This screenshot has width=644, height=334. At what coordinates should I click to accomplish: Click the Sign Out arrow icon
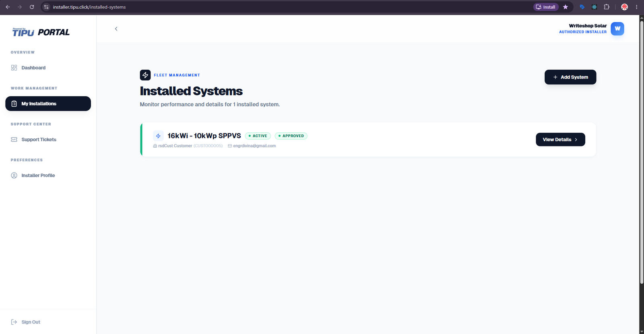pyautogui.click(x=14, y=322)
